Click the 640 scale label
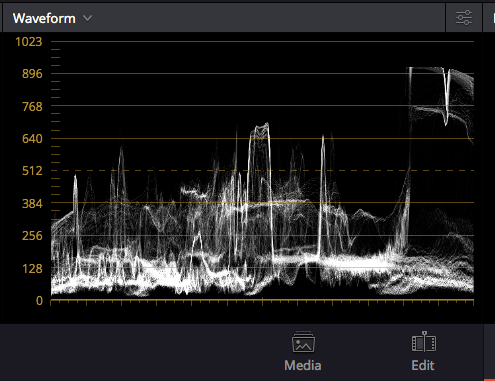Image resolution: width=495 pixels, height=381 pixels. (x=32, y=139)
